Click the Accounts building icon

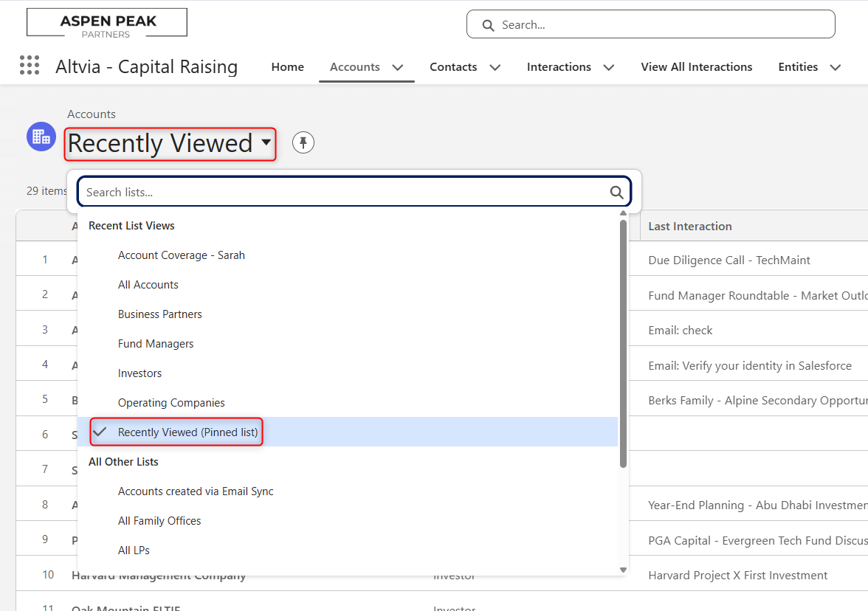pyautogui.click(x=41, y=137)
